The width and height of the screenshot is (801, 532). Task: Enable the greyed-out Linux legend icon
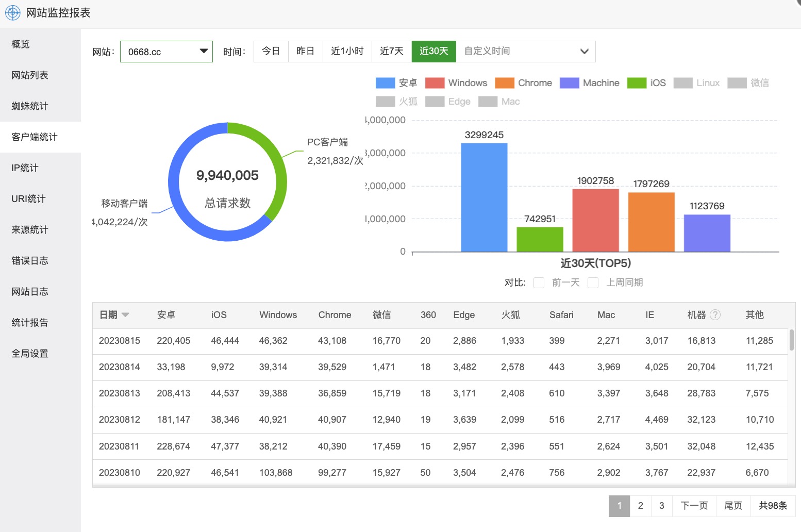click(683, 83)
